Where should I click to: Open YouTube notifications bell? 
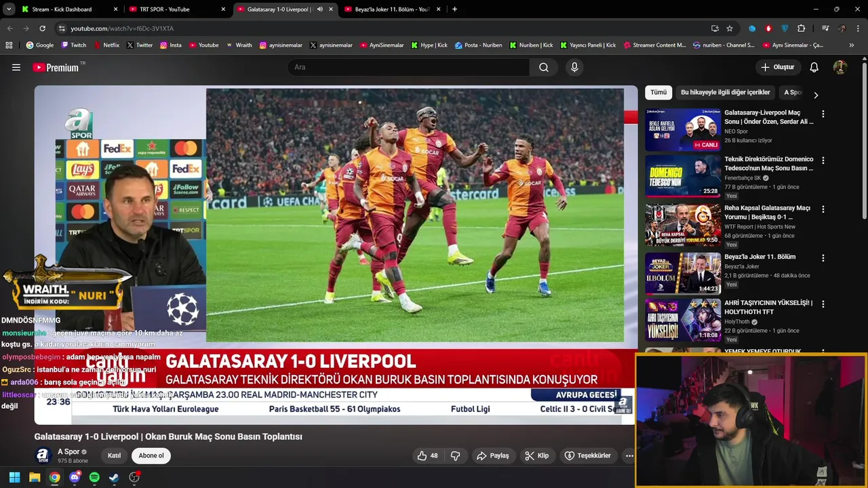point(814,67)
